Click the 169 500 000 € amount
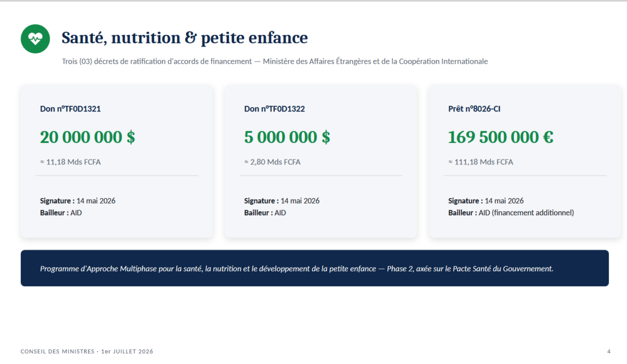Viewport: 627px width, 364px height. pyautogui.click(x=501, y=137)
